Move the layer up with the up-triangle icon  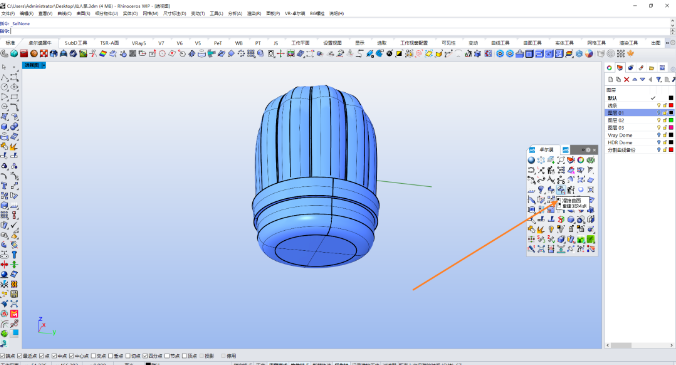click(635, 79)
